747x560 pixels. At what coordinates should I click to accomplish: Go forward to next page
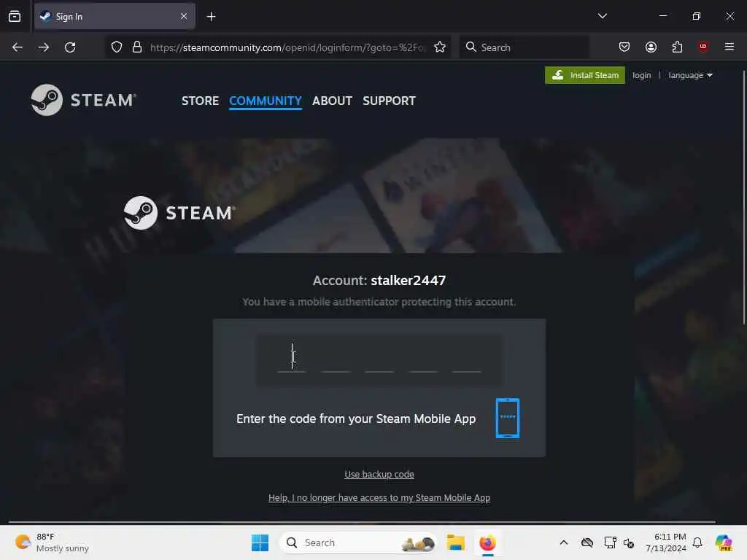click(x=44, y=47)
